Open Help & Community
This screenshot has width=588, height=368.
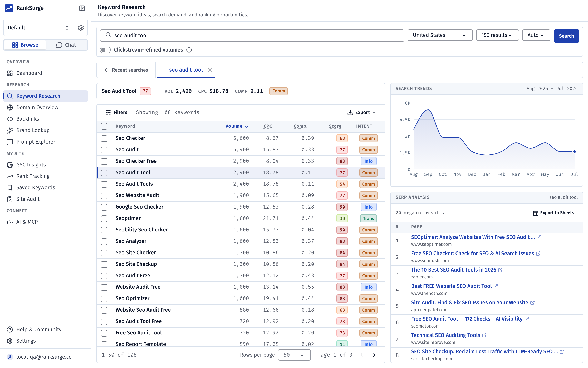click(x=46, y=329)
